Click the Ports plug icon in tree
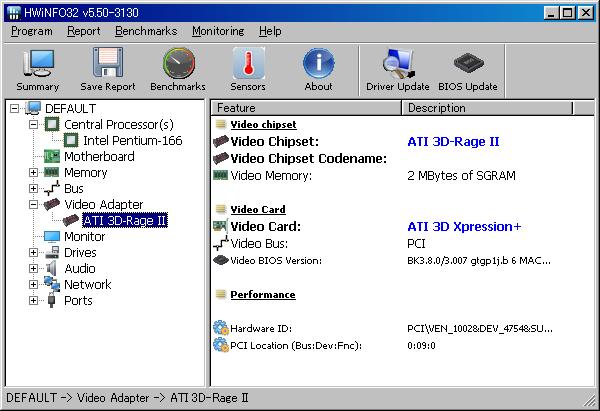 pos(52,300)
